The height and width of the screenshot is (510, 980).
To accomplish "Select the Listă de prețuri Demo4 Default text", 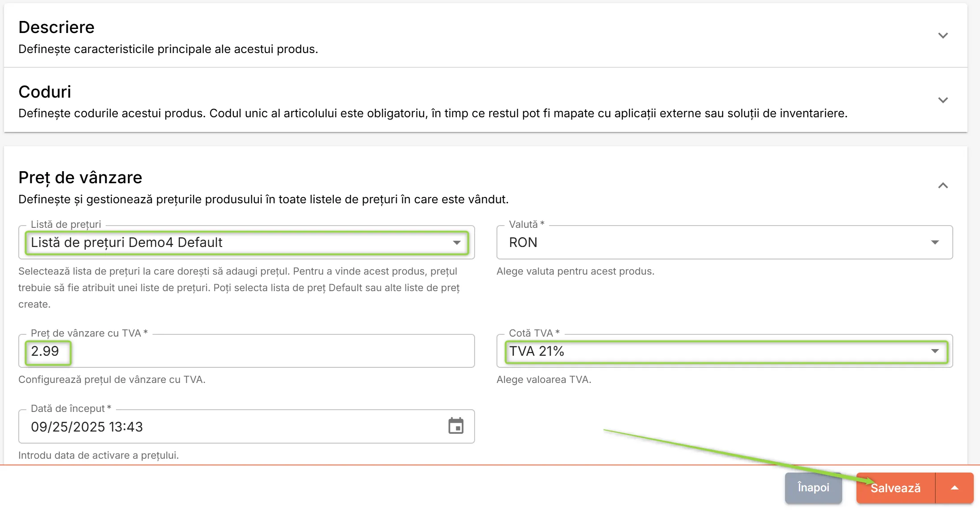I will (127, 243).
